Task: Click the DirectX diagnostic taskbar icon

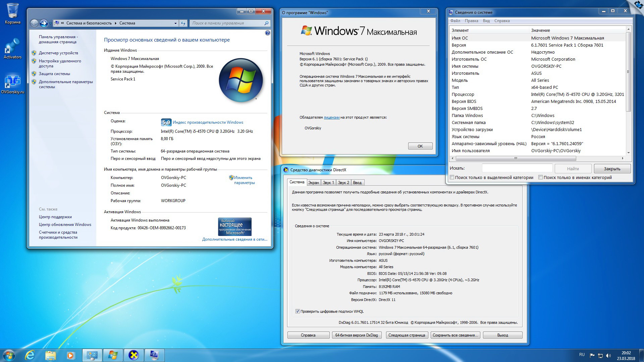Action: click(x=133, y=355)
